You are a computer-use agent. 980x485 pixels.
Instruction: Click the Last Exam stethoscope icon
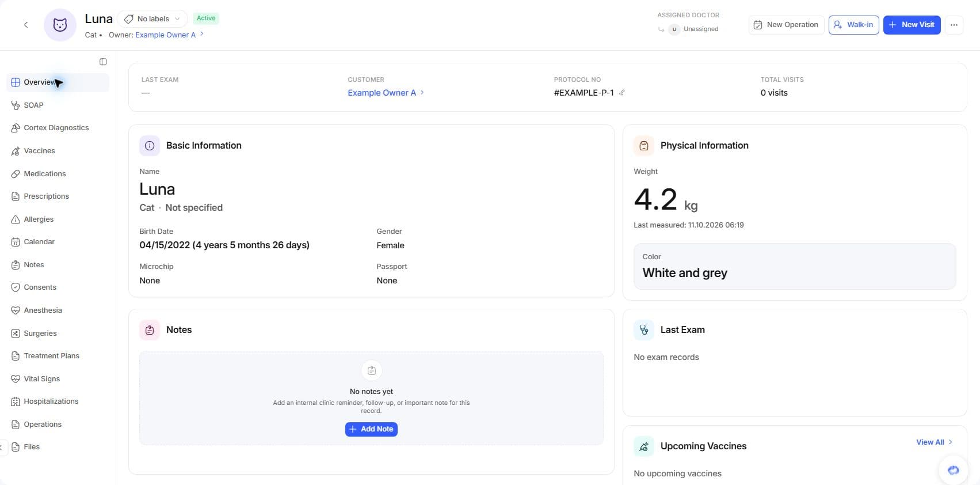[644, 330]
